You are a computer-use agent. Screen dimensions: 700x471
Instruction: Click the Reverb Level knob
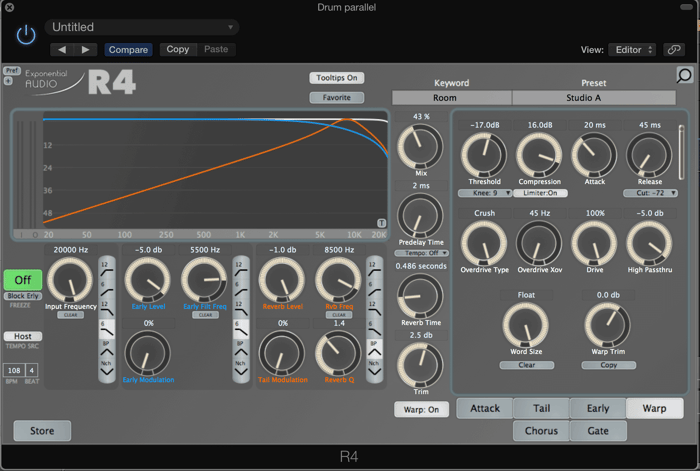click(282, 280)
